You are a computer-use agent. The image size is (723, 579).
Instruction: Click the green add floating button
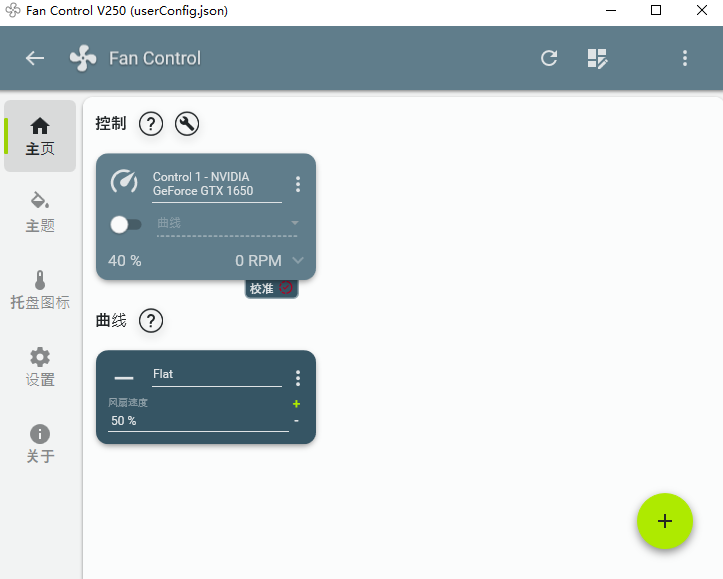point(664,521)
